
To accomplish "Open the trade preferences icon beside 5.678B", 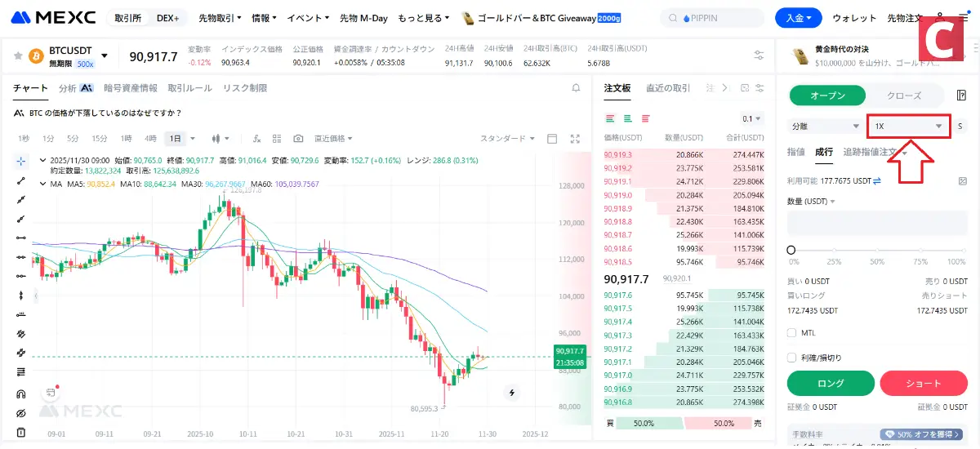I will tap(759, 56).
